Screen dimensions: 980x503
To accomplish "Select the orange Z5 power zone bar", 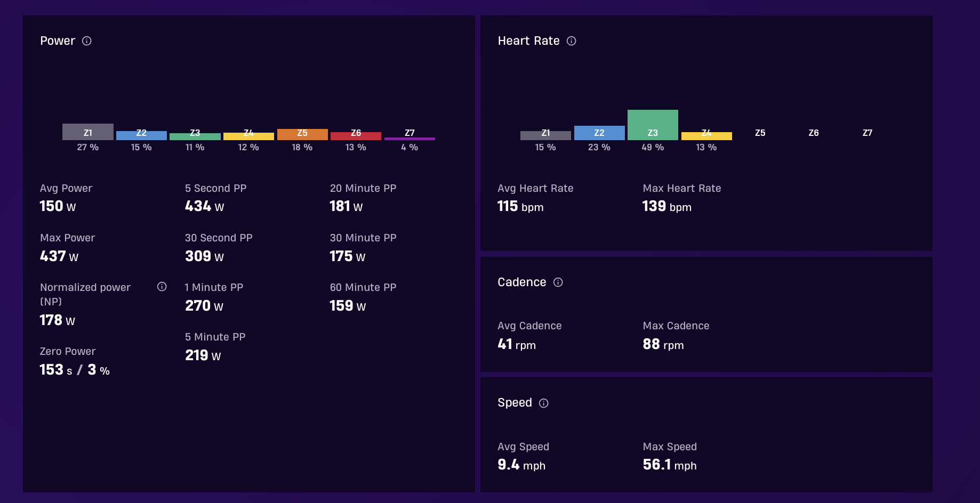I will 302,134.
